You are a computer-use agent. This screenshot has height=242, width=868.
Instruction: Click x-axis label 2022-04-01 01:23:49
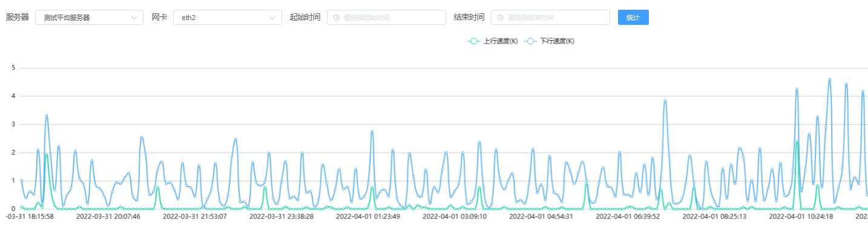point(368,216)
